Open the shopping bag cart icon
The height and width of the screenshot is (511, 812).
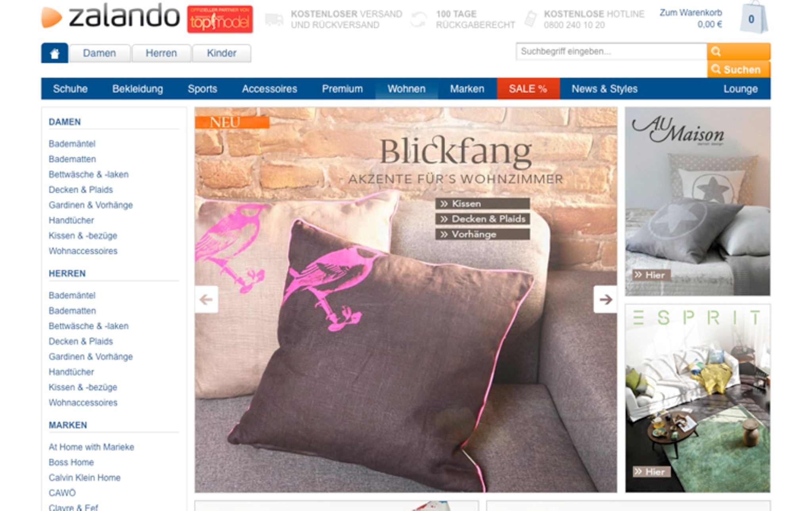point(753,17)
